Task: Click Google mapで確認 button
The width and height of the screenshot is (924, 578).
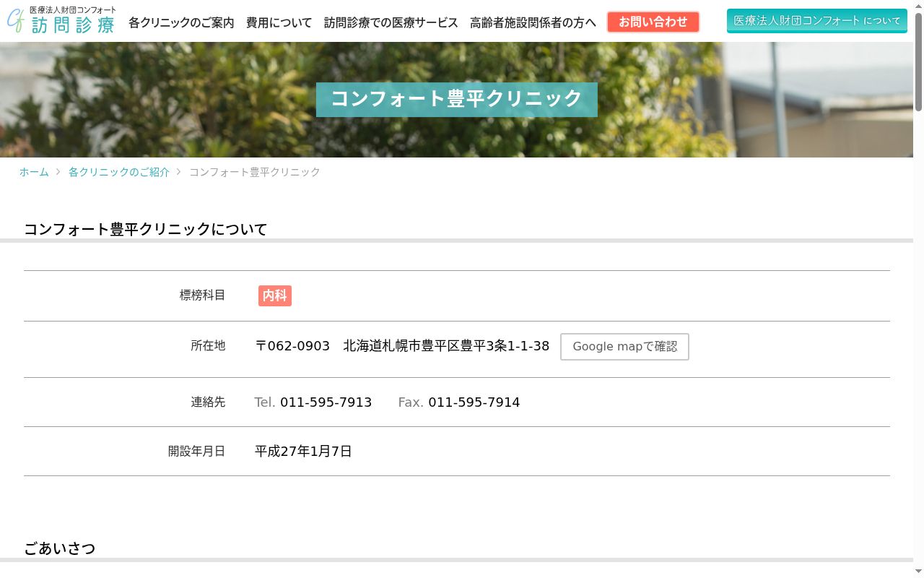Action: coord(624,347)
